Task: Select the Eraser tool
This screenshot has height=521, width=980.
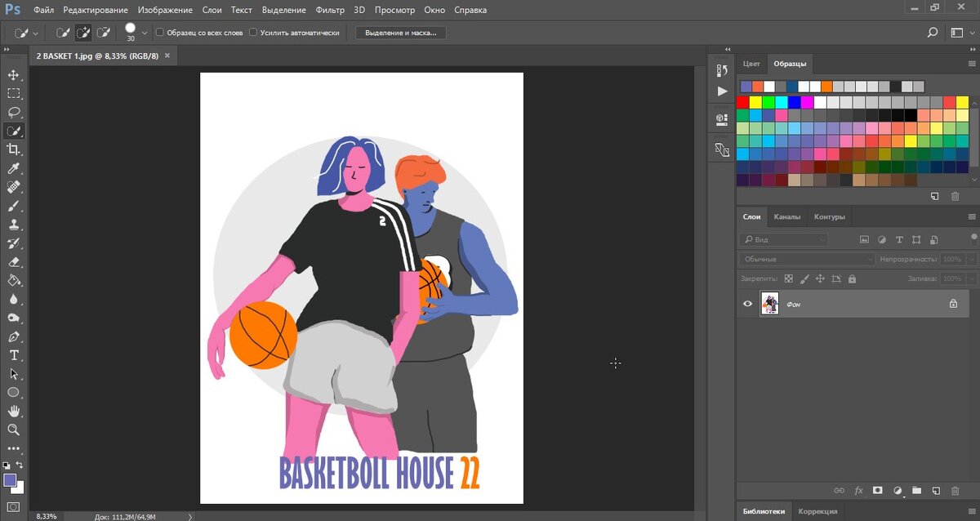Action: 14,262
